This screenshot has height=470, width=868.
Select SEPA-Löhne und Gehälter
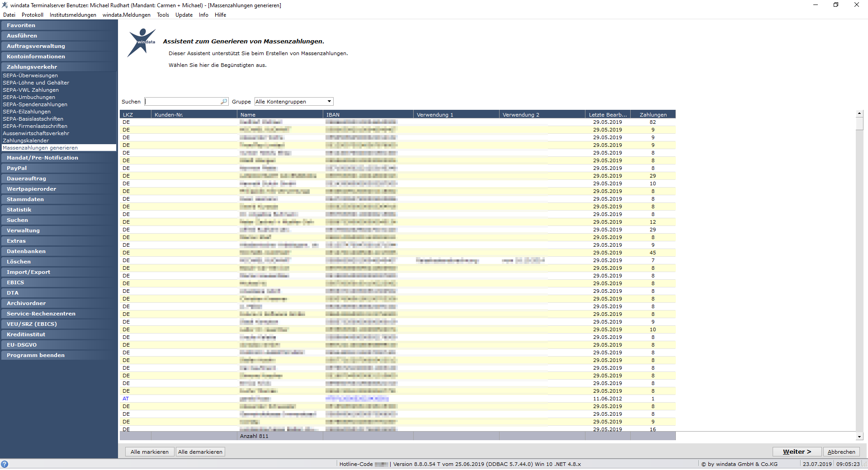(36, 83)
